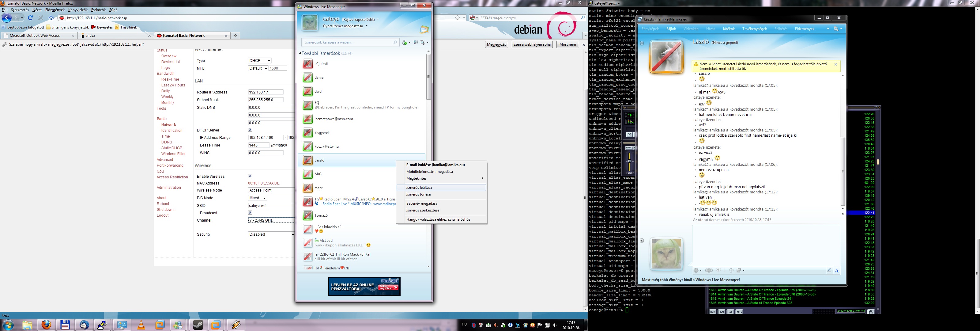Click the add contact icon in Messenger
This screenshot has width=980, height=331.
(x=405, y=42)
